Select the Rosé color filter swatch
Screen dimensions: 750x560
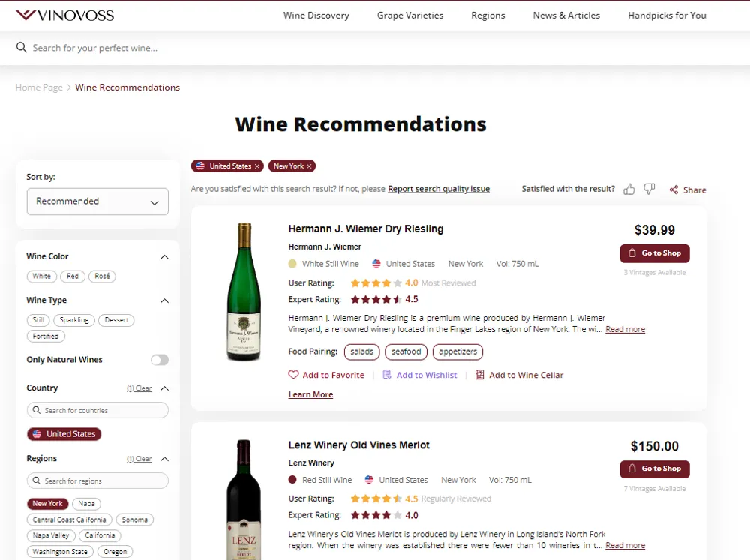102,276
